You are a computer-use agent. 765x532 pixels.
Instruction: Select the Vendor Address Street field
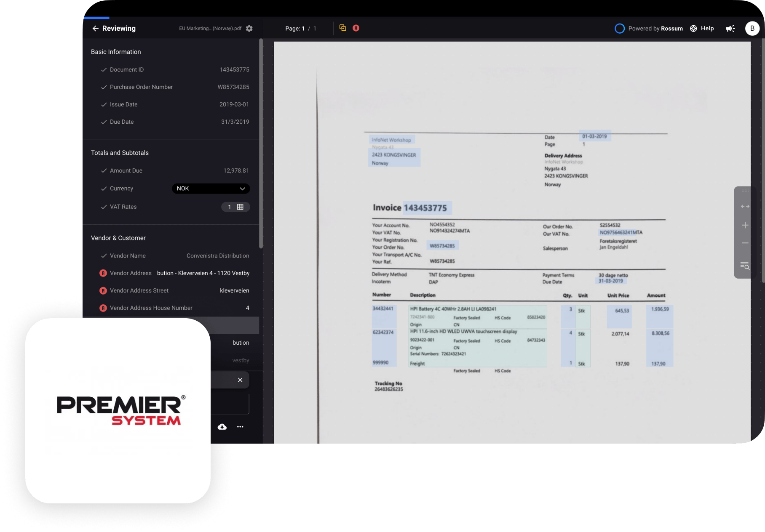pos(171,290)
